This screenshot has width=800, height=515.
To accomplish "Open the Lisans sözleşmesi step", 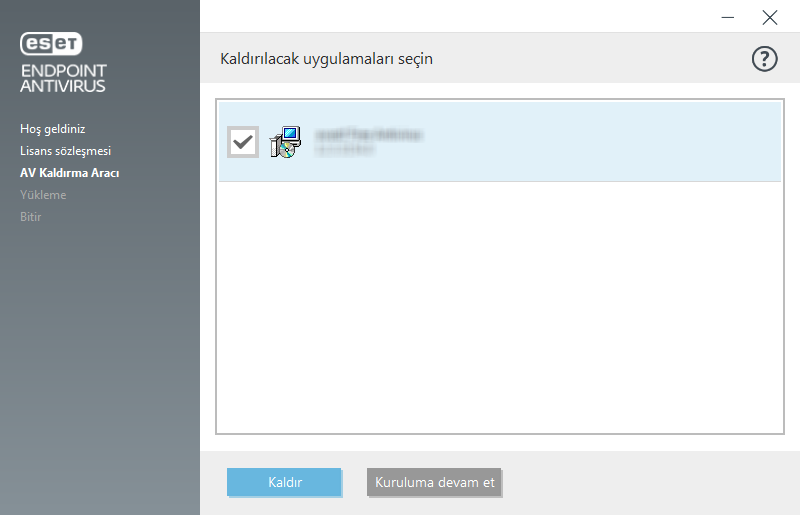I will pyautogui.click(x=65, y=151).
